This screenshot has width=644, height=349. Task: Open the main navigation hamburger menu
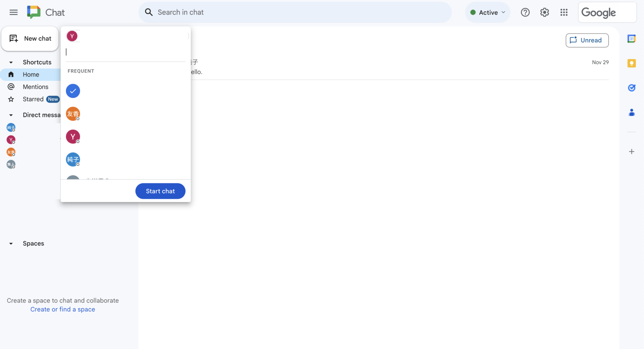coord(13,12)
